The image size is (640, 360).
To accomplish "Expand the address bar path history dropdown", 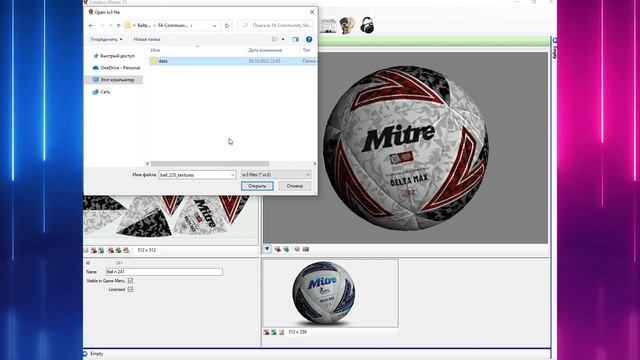I will click(214, 25).
